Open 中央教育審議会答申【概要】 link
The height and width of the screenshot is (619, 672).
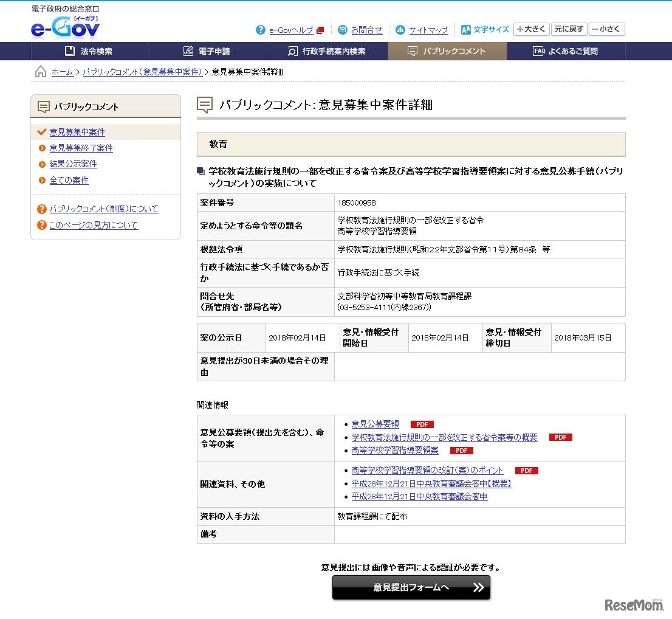(431, 483)
